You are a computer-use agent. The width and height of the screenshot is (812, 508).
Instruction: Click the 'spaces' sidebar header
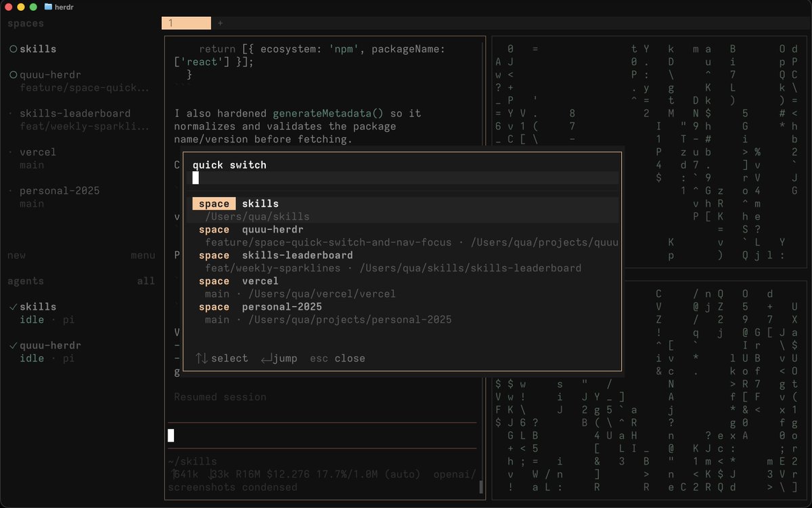(25, 23)
